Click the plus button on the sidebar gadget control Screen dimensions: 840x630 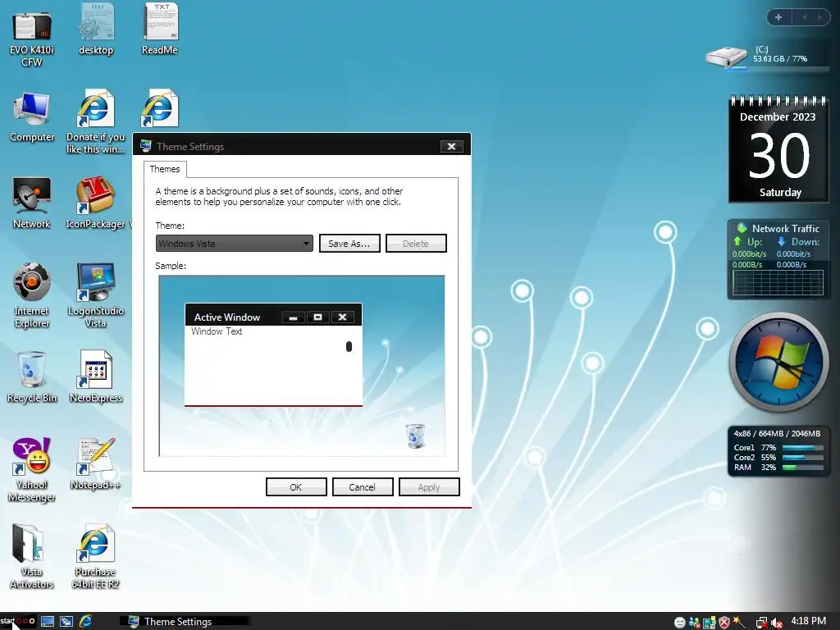778,17
